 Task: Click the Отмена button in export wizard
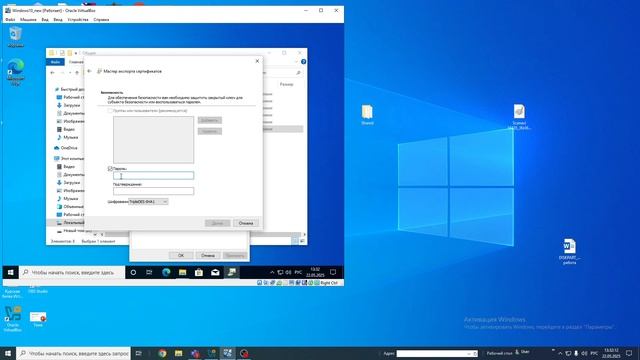tap(246, 223)
